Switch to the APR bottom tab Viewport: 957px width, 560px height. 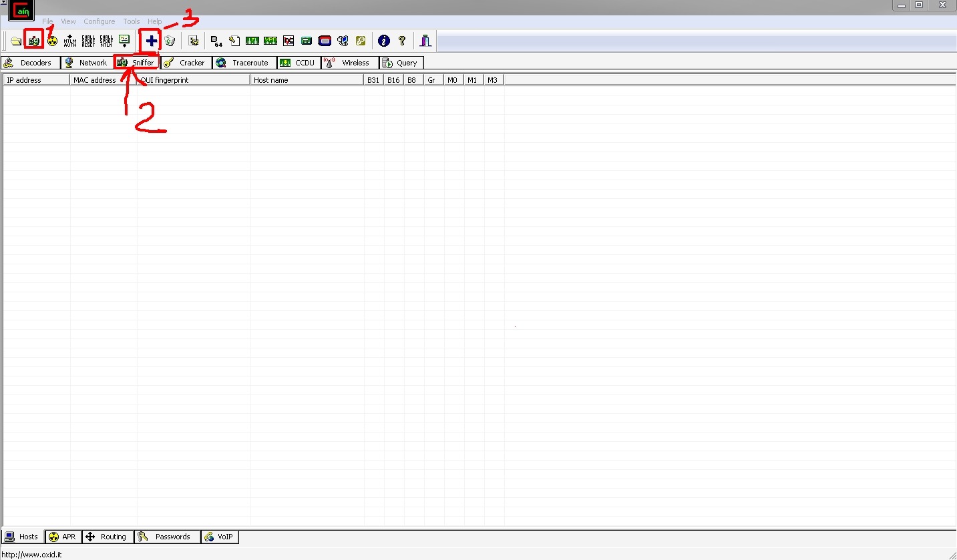point(63,537)
